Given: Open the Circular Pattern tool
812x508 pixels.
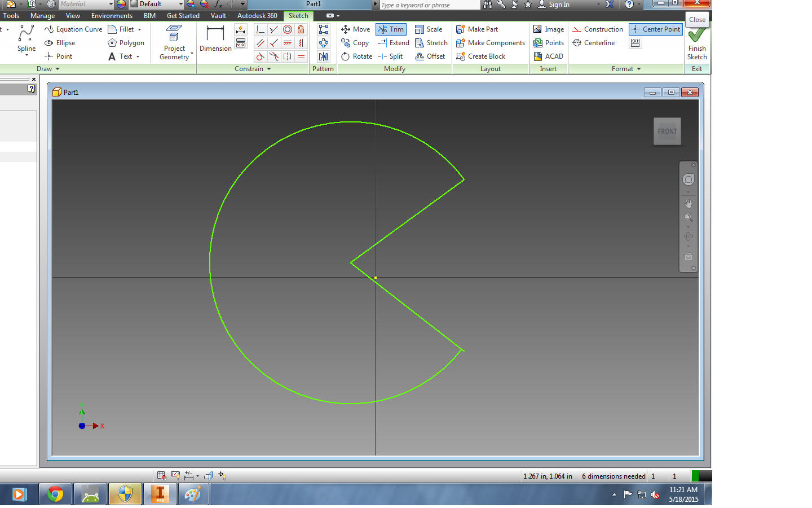Looking at the screenshot, I should point(323,43).
